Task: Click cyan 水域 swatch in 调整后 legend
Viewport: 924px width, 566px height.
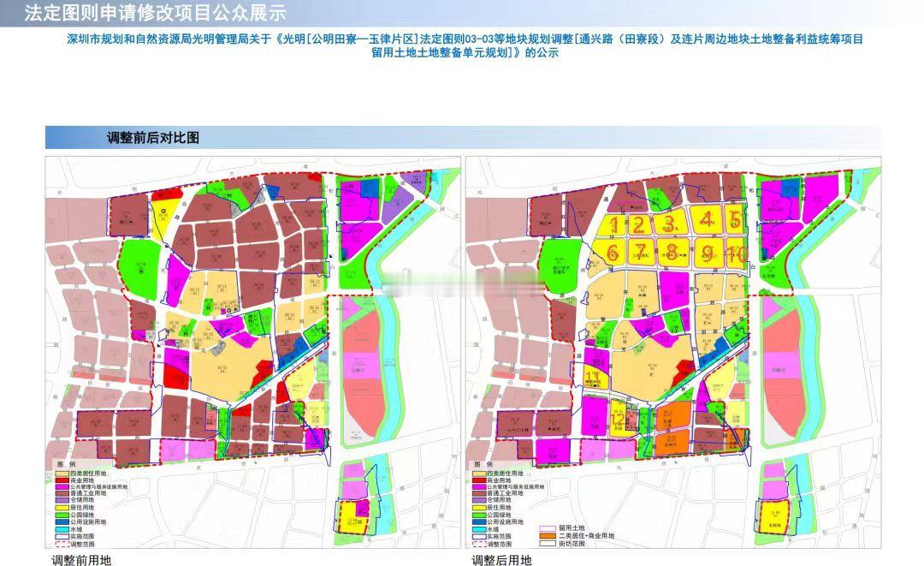Action: click(x=480, y=529)
